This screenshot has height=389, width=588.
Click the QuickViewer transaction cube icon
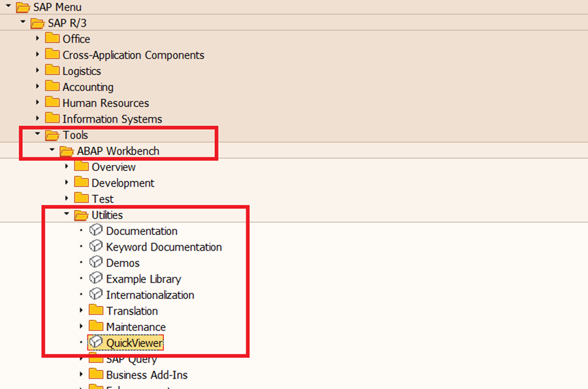pyautogui.click(x=96, y=342)
